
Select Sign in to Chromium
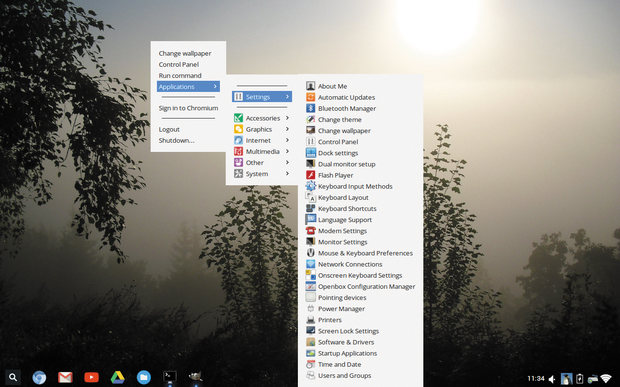[188, 108]
